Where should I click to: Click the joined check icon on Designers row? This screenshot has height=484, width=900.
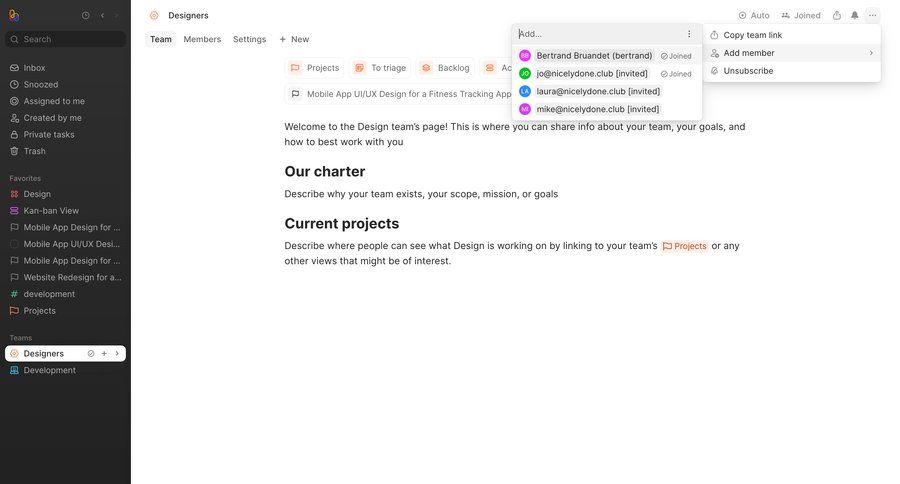(91, 354)
